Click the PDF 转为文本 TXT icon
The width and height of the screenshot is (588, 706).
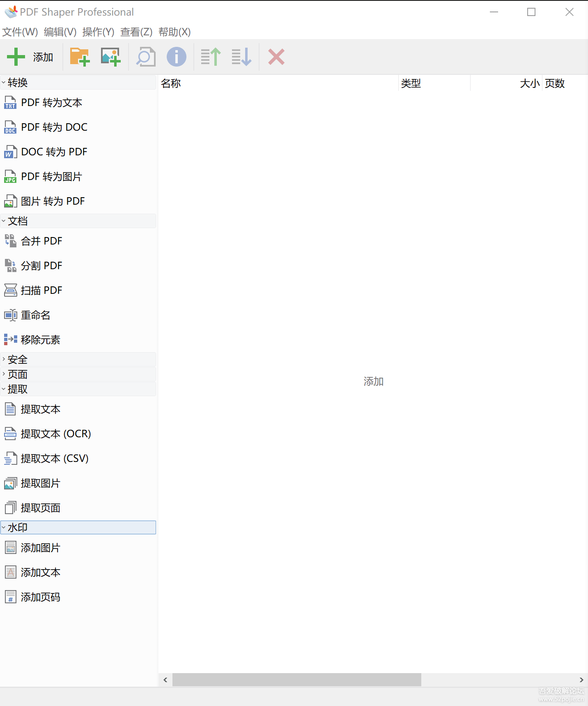pyautogui.click(x=10, y=102)
